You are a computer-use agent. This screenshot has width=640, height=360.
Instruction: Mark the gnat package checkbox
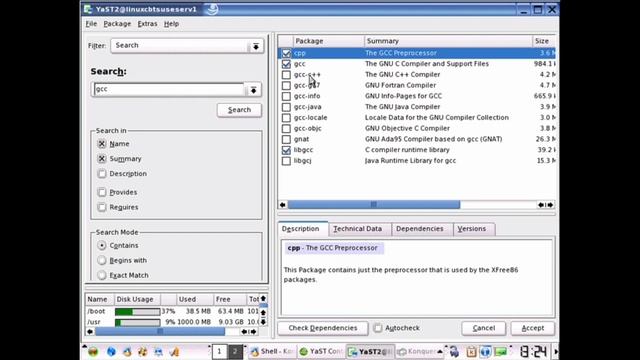pos(286,139)
